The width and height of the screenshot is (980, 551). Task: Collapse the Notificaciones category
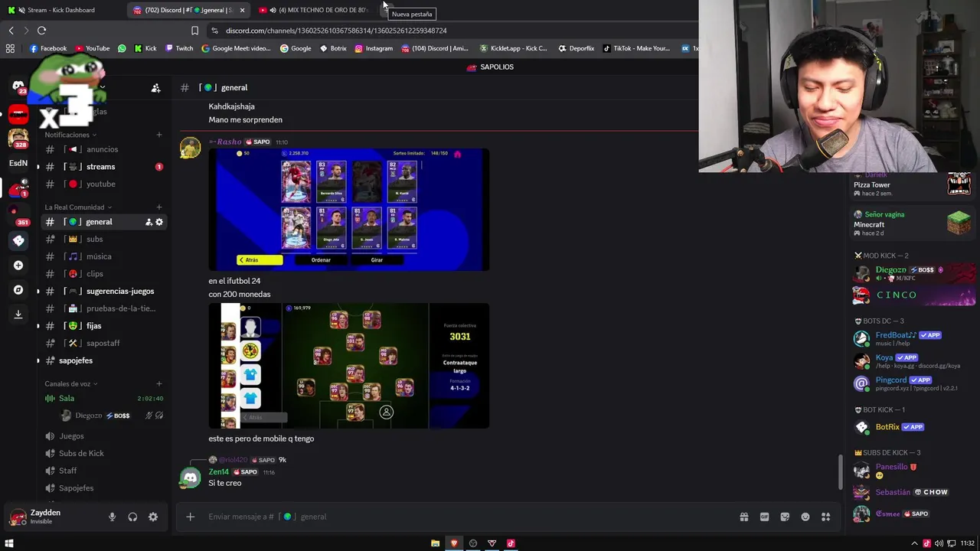70,135
